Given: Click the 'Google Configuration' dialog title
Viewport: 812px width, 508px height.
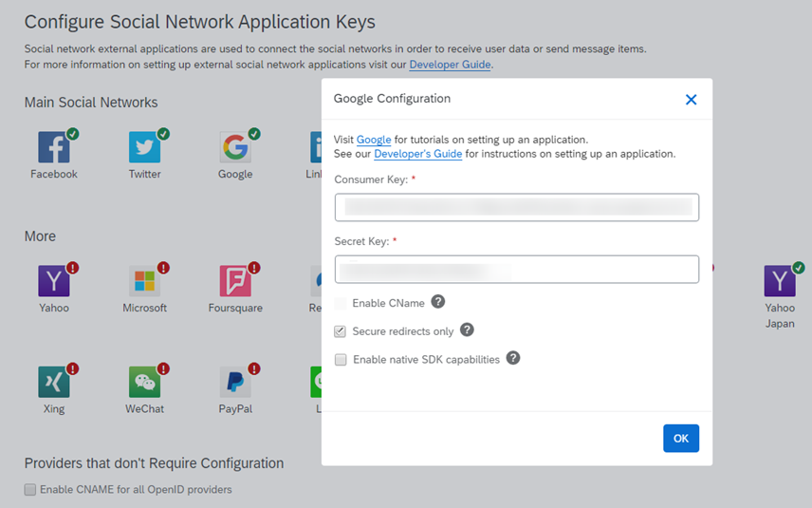Looking at the screenshot, I should 392,99.
